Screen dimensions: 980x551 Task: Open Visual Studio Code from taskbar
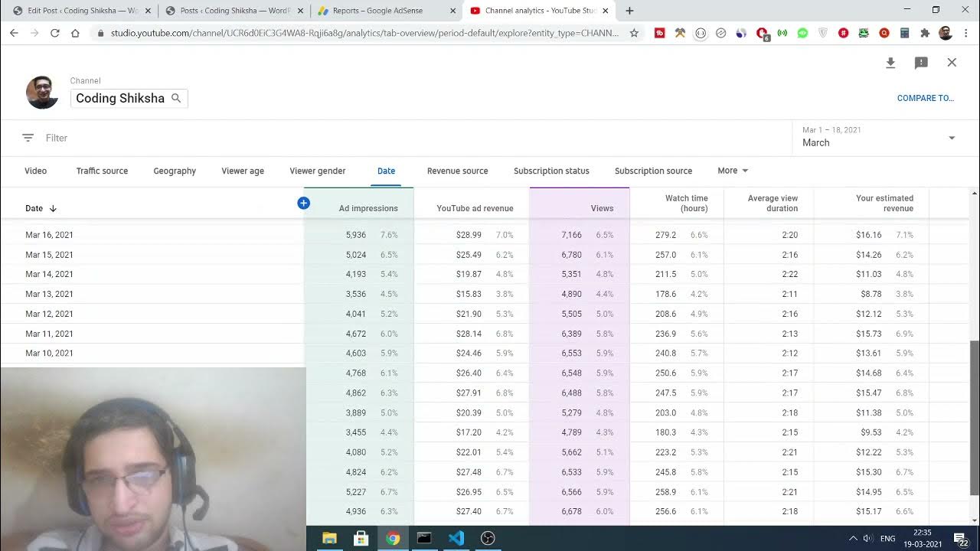(456, 538)
